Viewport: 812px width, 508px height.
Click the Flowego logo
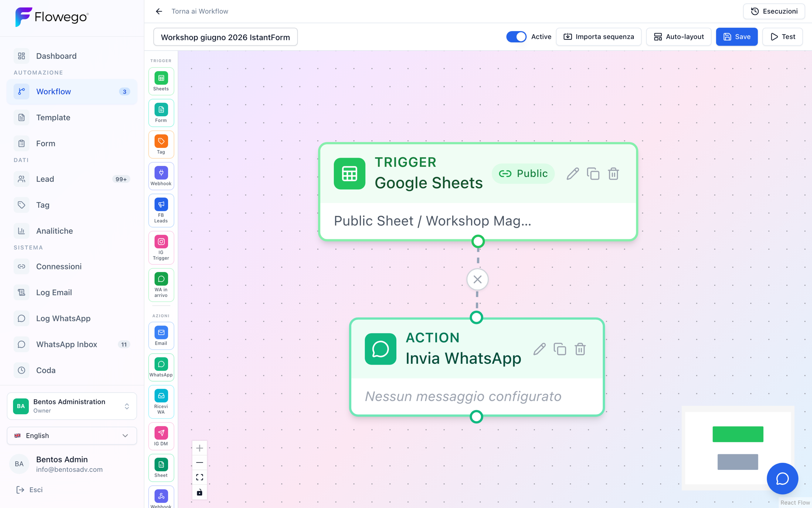(x=52, y=17)
